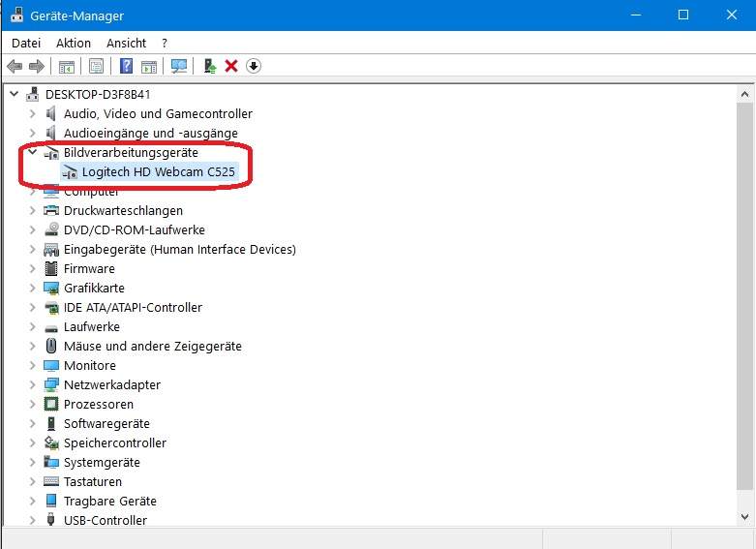Maximize the Geräte-Manager window
Screen dimensions: 756x549
pyautogui.click(x=683, y=15)
